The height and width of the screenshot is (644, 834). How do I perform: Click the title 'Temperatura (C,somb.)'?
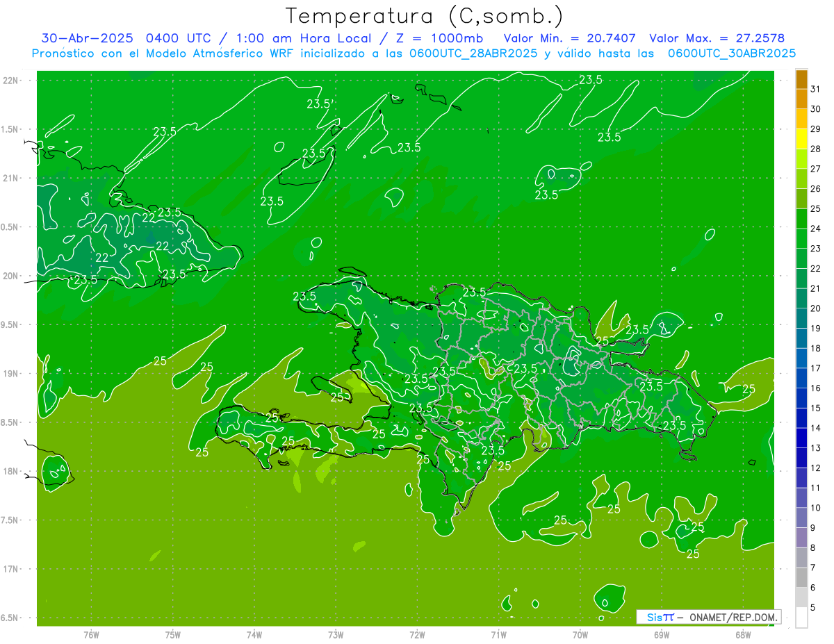click(x=425, y=16)
